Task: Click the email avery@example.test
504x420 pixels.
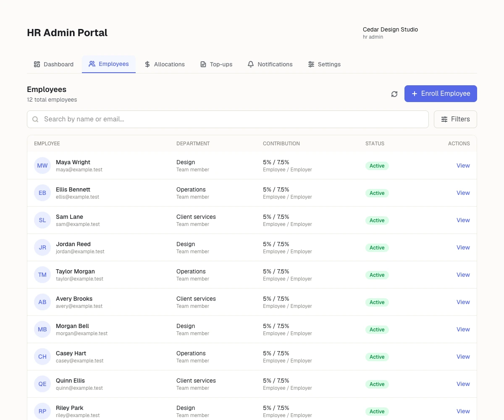Action: [79, 306]
